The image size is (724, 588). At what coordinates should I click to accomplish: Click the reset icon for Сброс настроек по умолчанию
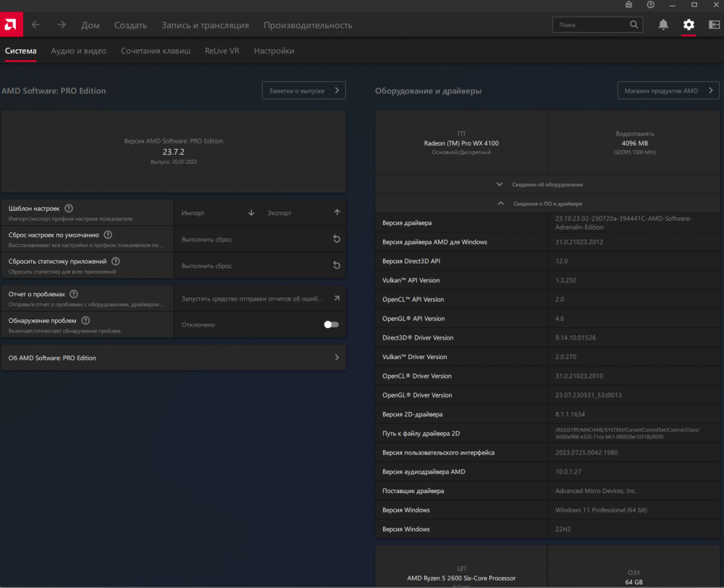pos(337,239)
